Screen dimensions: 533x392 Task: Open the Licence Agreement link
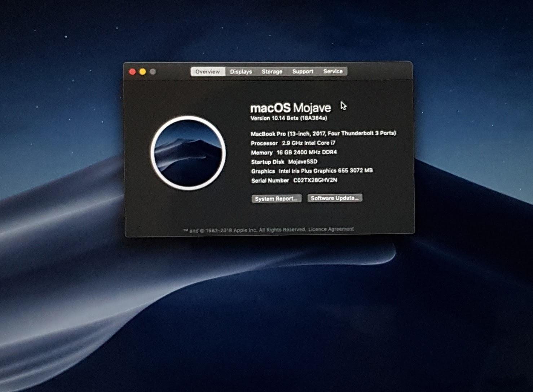pos(331,229)
